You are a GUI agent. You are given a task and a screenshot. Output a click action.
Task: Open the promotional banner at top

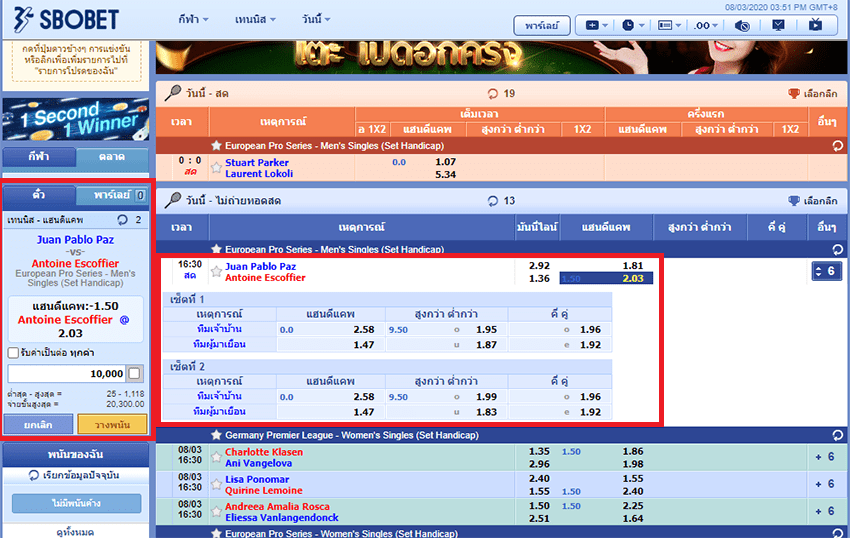pos(500,57)
